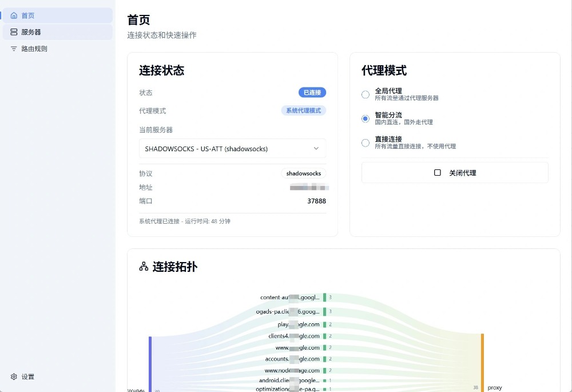This screenshot has width=572, height=392.
Task: Open 设置 from the sidebar bottom
Action: coord(28,377)
